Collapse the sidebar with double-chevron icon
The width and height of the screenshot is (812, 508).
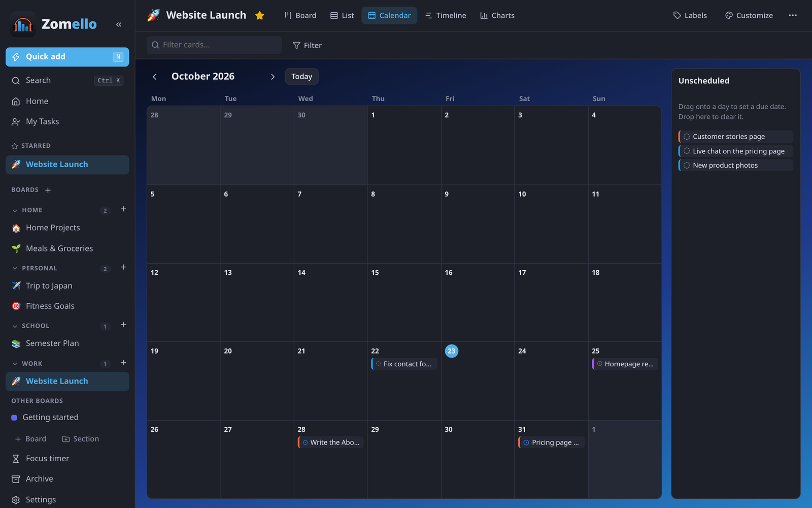pyautogui.click(x=119, y=24)
